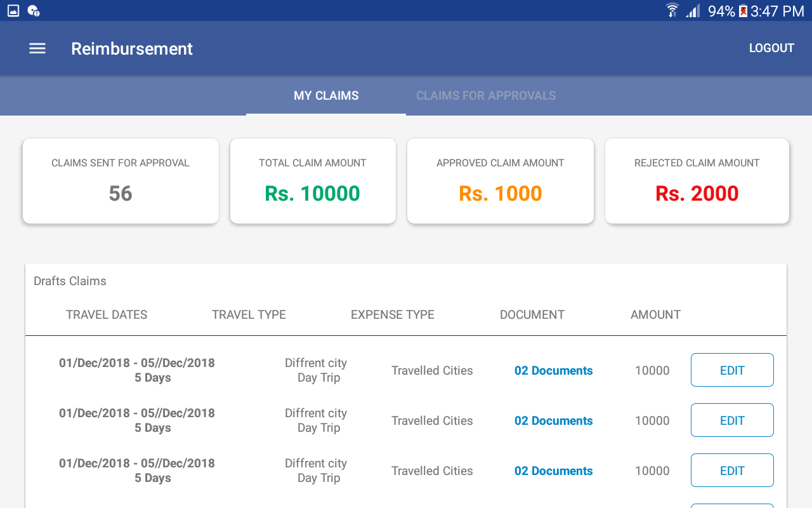Image resolution: width=812 pixels, height=508 pixels.
Task: Edit the second draft claim
Action: pyautogui.click(x=732, y=420)
